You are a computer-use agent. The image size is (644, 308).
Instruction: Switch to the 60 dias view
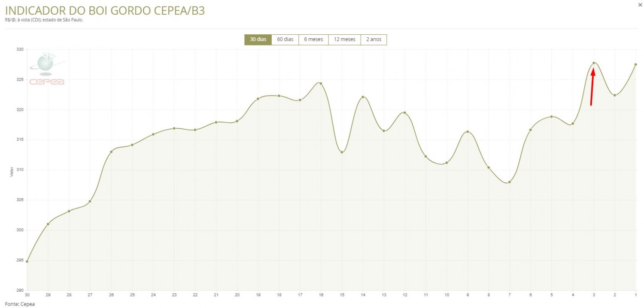285,39
